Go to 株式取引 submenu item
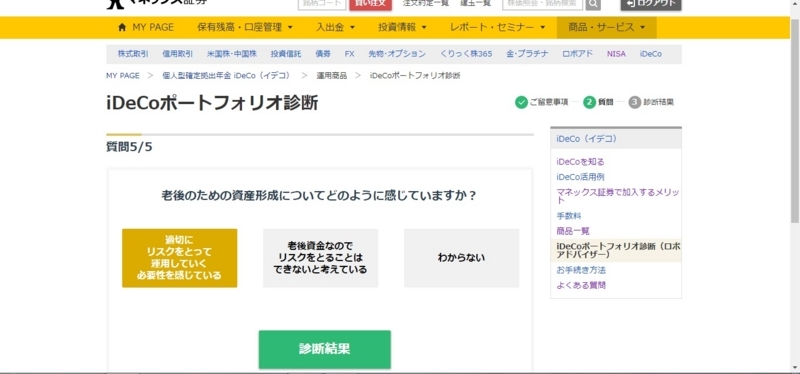The height and width of the screenshot is (374, 800). point(133,54)
